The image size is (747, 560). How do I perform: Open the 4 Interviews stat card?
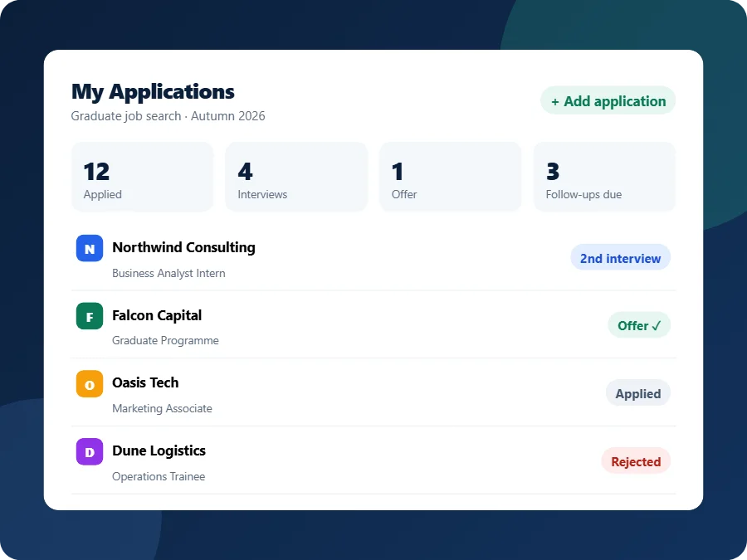coord(296,177)
